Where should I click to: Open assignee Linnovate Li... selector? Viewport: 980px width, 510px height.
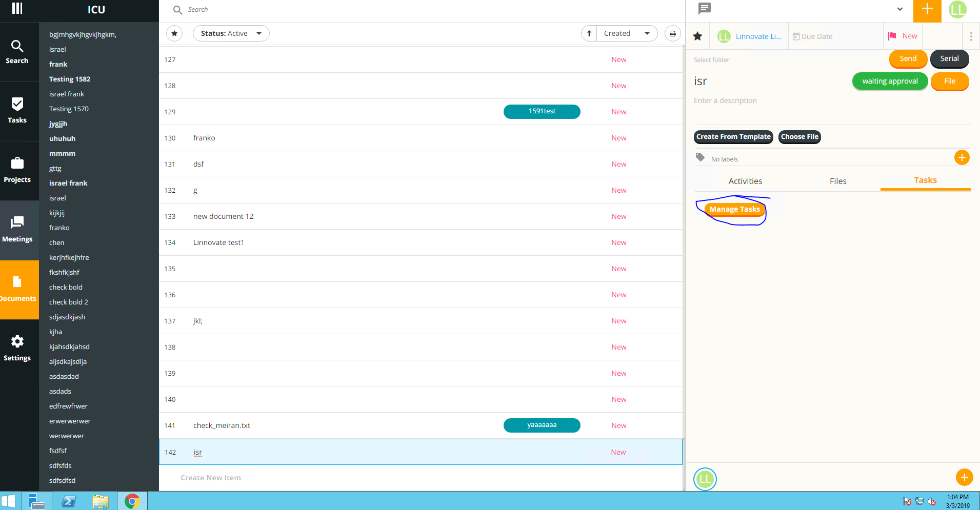(x=750, y=36)
